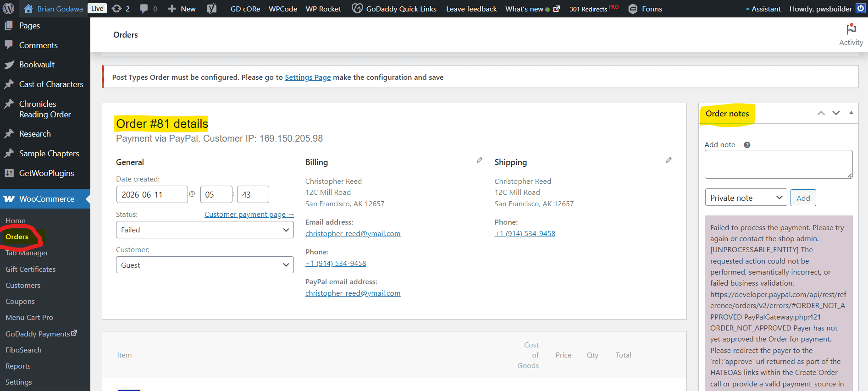868x391 pixels.
Task: Click the Forms icon in admin bar
Action: point(633,9)
